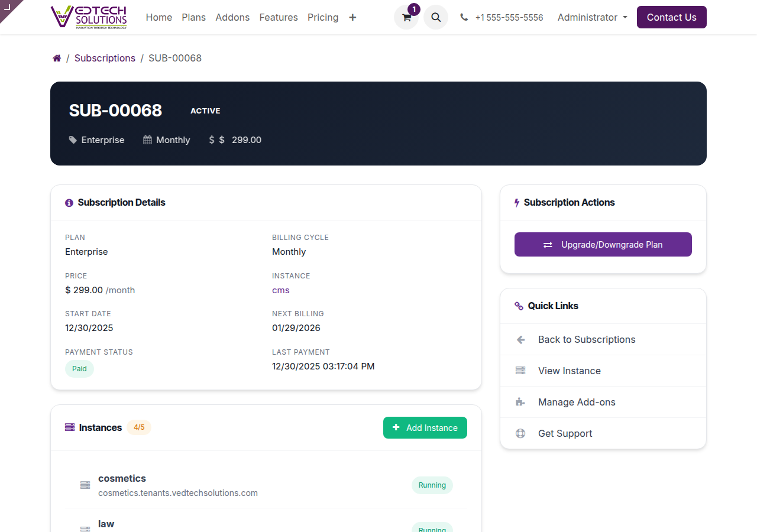This screenshot has width=757, height=532.
Task: Click the Contact Us button
Action: [x=671, y=17]
